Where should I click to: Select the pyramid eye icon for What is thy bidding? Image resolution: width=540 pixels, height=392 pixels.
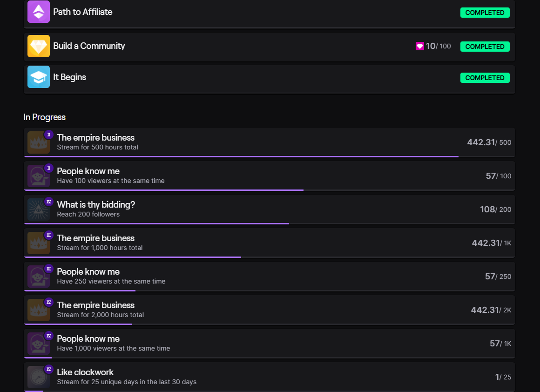(x=39, y=210)
